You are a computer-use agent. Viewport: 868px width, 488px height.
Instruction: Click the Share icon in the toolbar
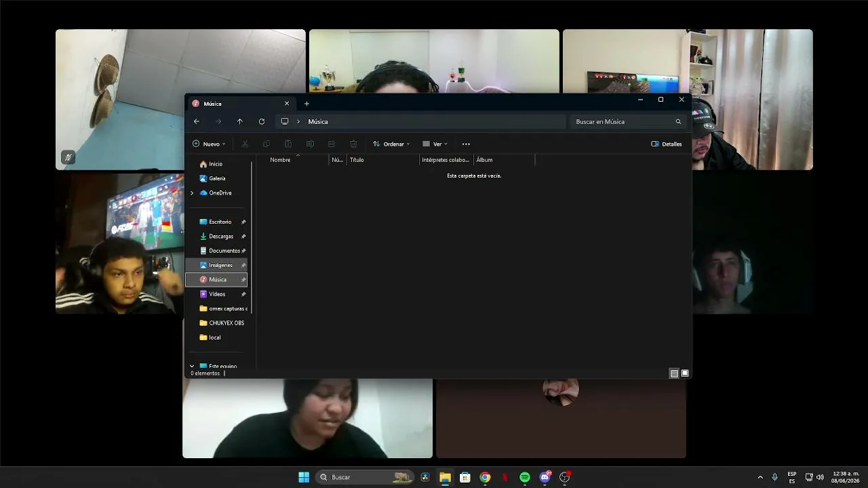(x=332, y=144)
